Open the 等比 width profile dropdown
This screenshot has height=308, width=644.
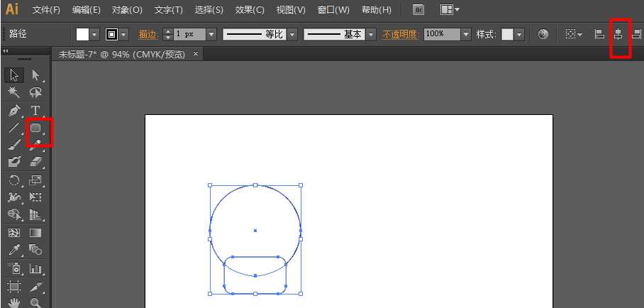click(292, 35)
